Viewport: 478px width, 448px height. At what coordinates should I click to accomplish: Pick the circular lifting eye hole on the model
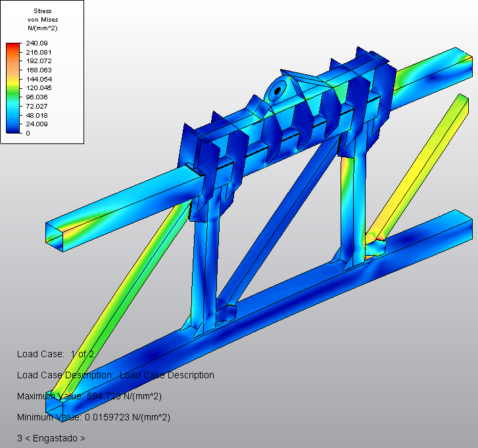278,89
